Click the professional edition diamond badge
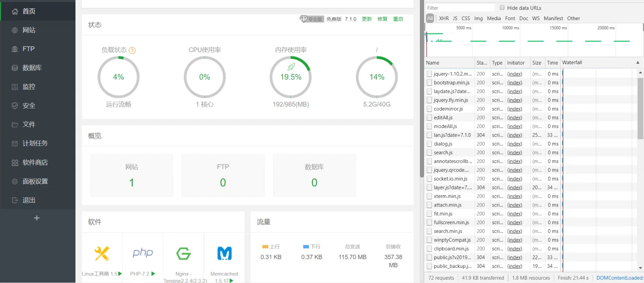This screenshot has height=283, width=644. pyautogui.click(x=312, y=19)
